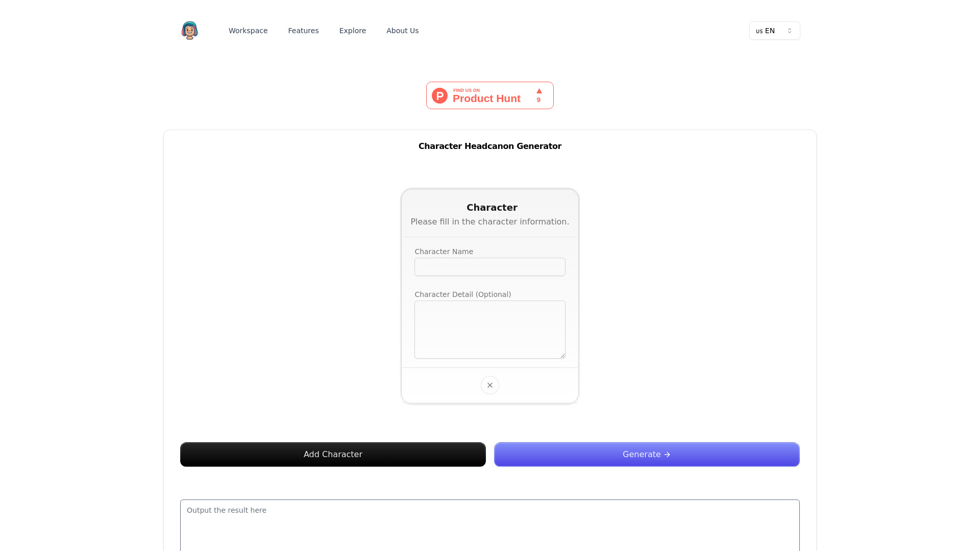Screen dimensions: 980x551
Task: Expand the Explore navigation menu
Action: coord(352,30)
